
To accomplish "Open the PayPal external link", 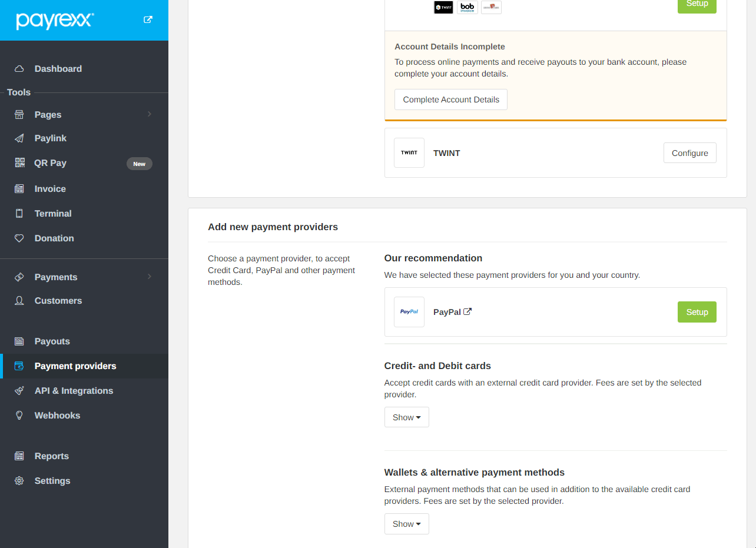I will point(467,312).
